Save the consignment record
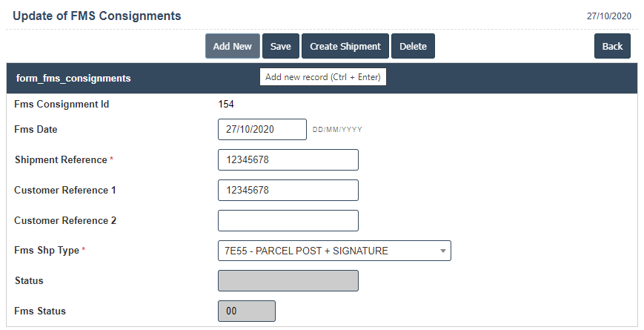The height and width of the screenshot is (330, 644). click(280, 46)
